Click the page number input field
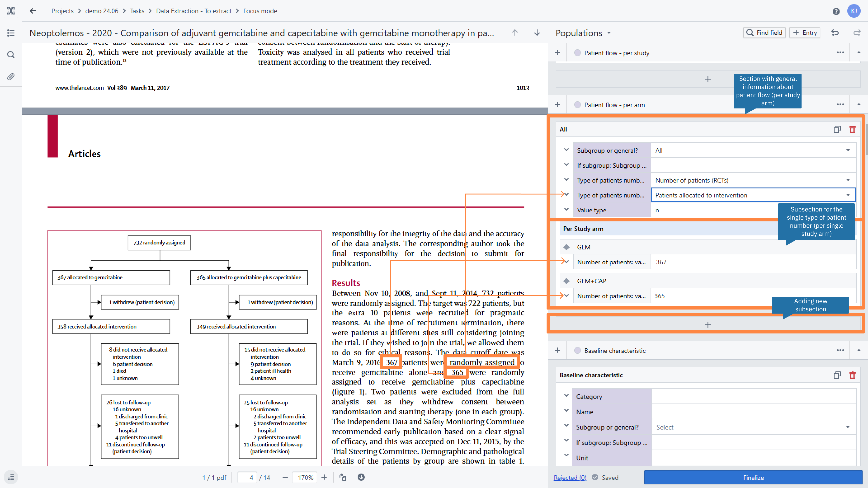The height and width of the screenshot is (488, 868). click(x=247, y=477)
